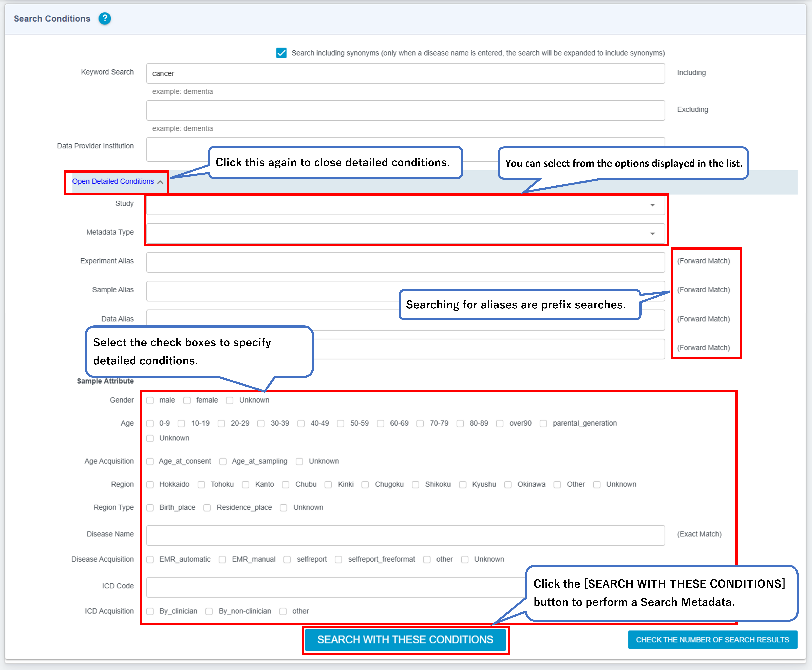Select the Shikoku region checkbox

click(x=415, y=485)
